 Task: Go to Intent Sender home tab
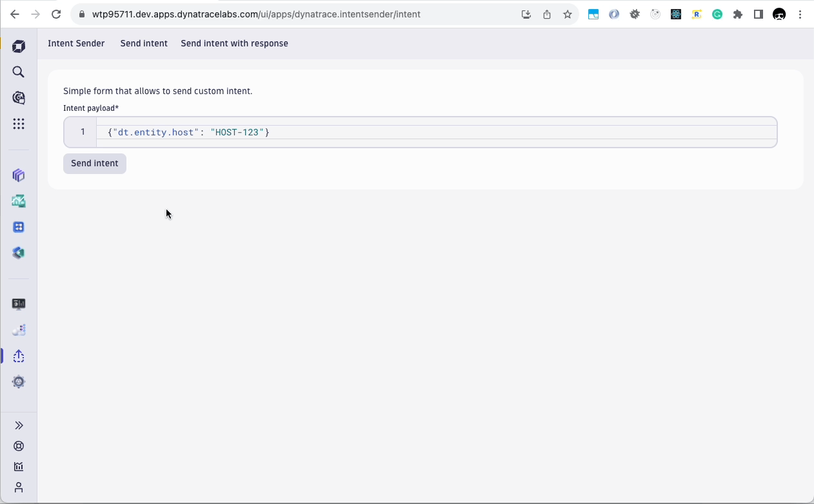click(x=76, y=43)
